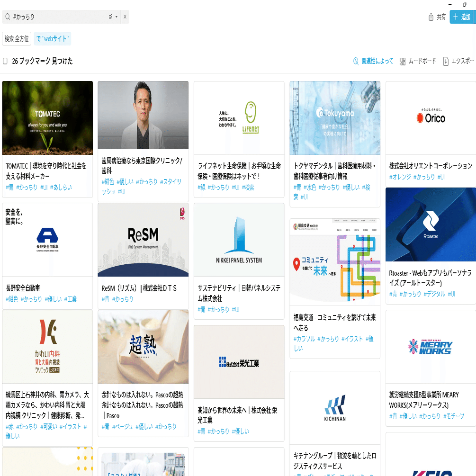The width and height of the screenshot is (476, 476).
Task: Open the Rtoaster bookmark thumbnail
Action: coord(431,225)
